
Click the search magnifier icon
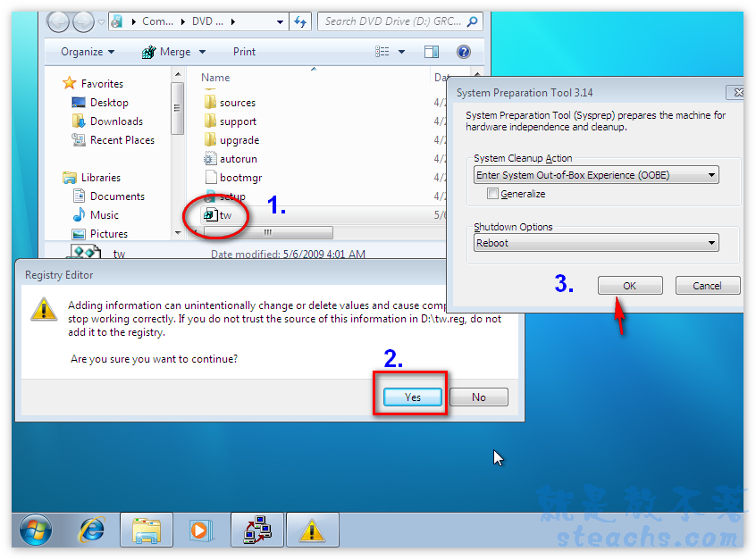point(473,21)
